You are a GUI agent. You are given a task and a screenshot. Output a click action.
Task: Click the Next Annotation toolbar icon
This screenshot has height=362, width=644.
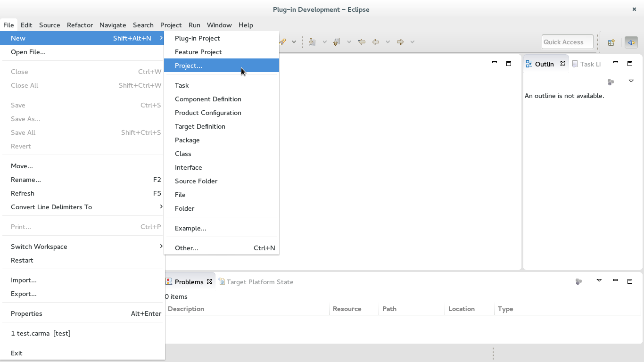pyautogui.click(x=312, y=41)
